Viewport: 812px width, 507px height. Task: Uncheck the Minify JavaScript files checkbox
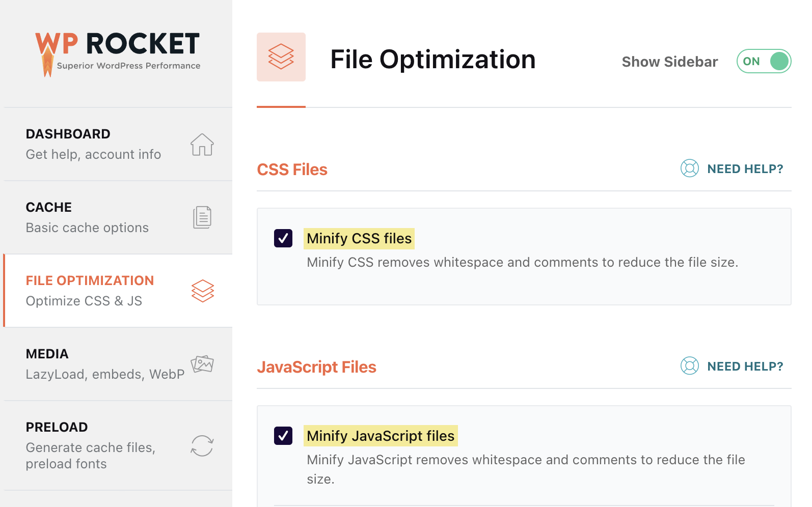point(283,436)
